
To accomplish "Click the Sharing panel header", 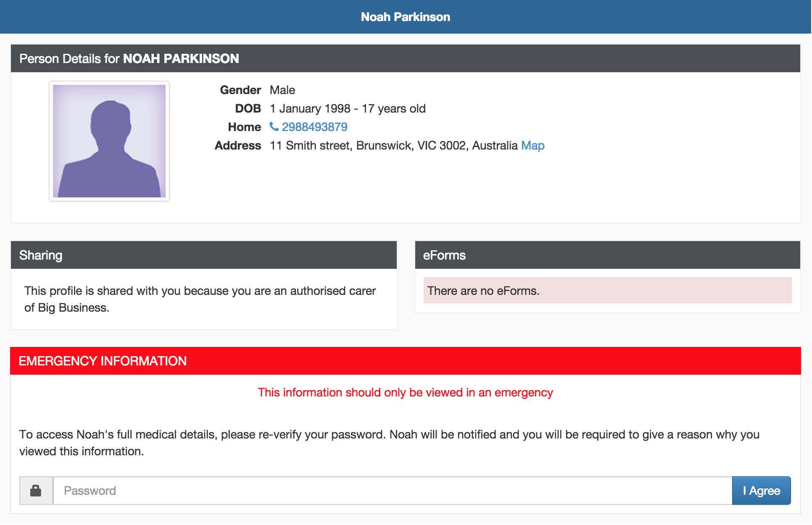I will point(41,255).
